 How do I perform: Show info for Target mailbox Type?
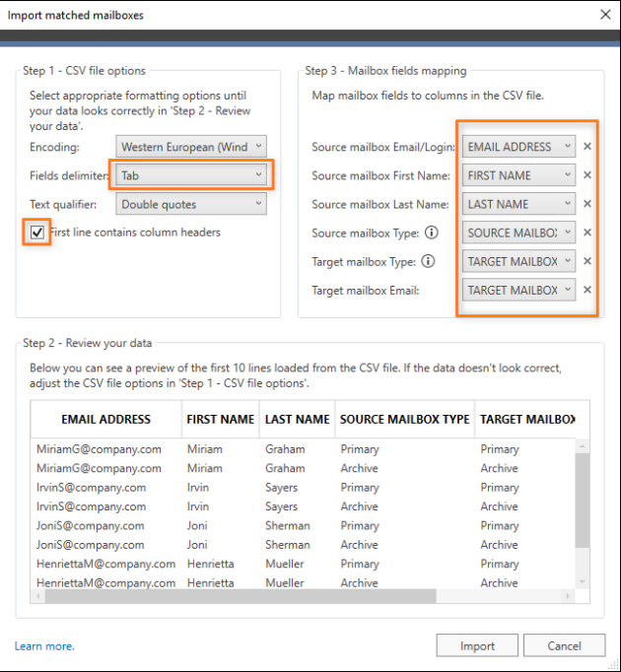(428, 261)
